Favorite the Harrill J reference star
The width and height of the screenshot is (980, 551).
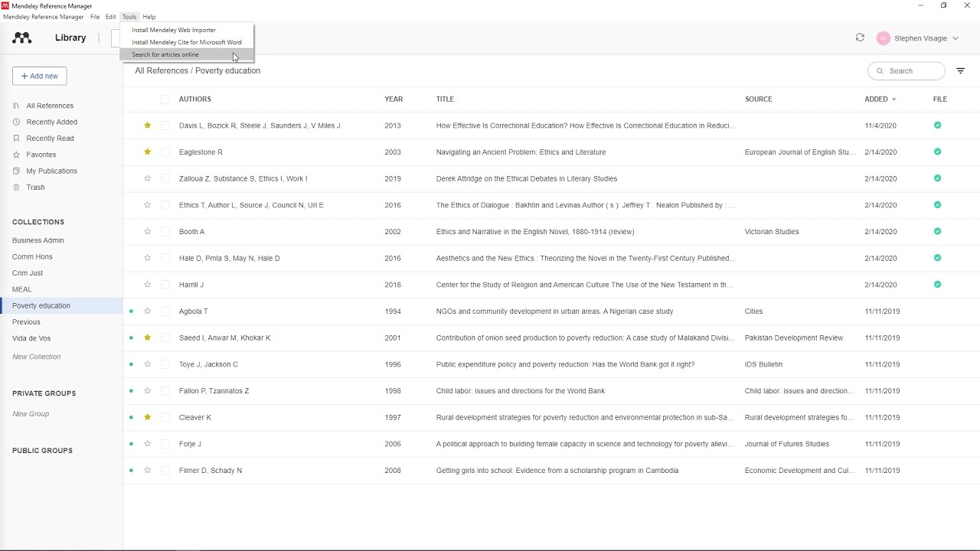(148, 285)
